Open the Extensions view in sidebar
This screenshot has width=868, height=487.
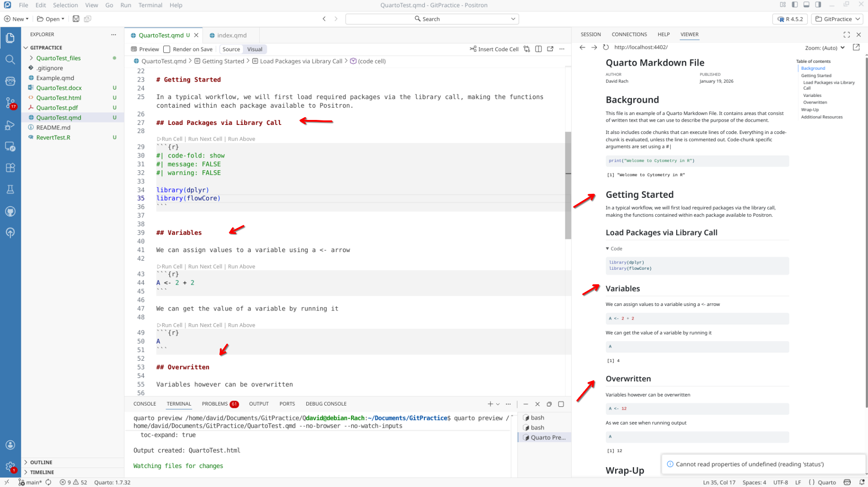tap(10, 168)
